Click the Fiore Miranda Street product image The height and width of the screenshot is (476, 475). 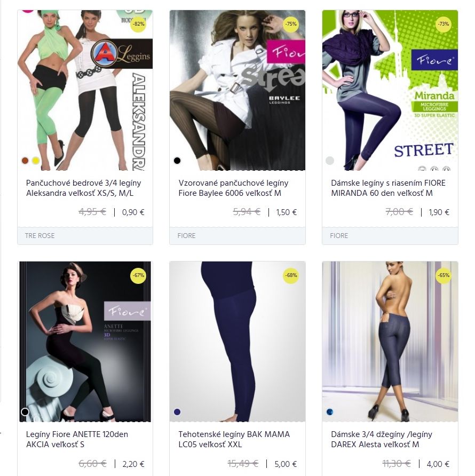click(390, 90)
